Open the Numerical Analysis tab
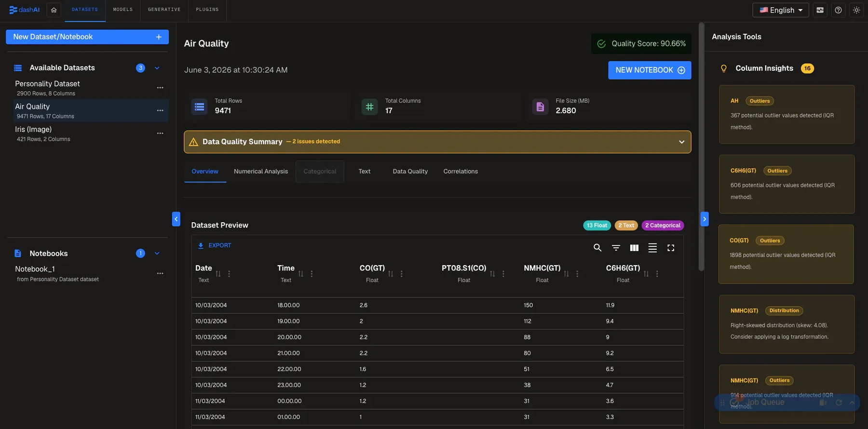Viewport: 868px width, 429px height. 261,172
